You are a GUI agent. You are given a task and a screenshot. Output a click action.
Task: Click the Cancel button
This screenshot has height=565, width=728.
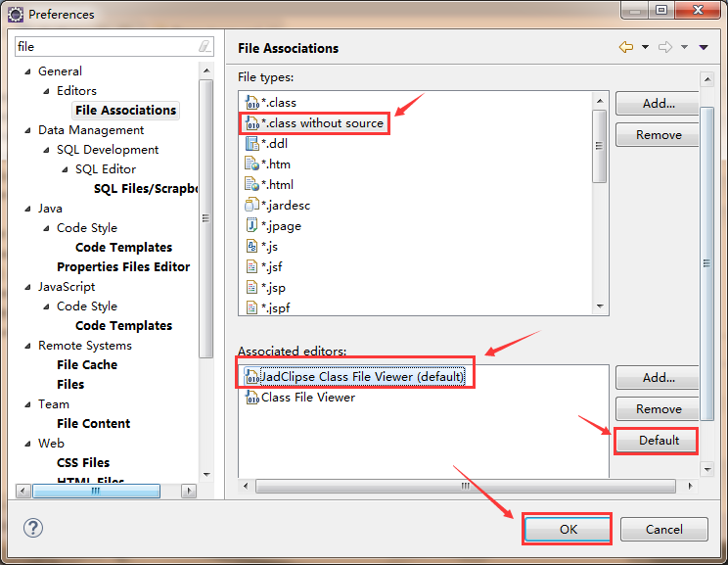point(664,529)
